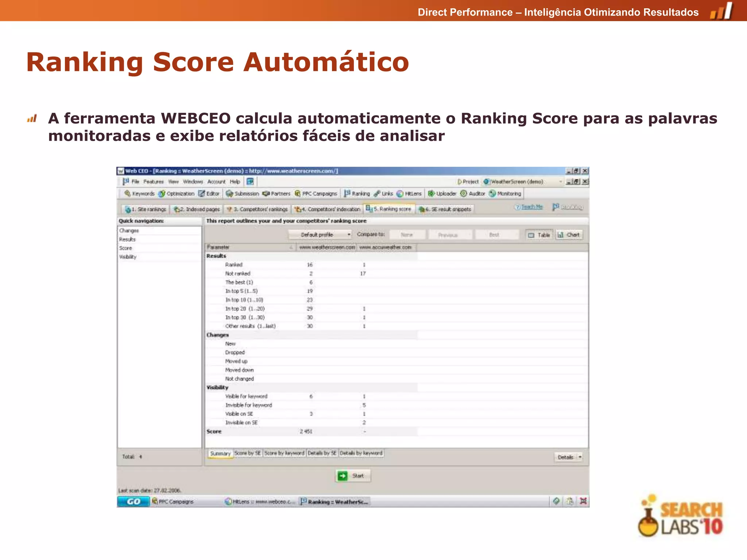Select Results in Quick navigation
747x560 pixels.
click(x=127, y=240)
